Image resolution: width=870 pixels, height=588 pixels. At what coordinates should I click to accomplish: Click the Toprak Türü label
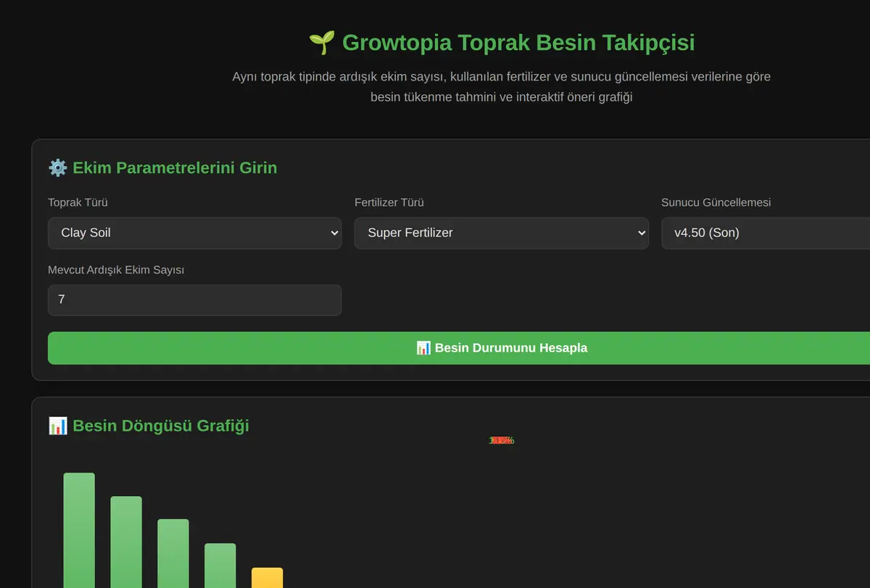pyautogui.click(x=78, y=202)
